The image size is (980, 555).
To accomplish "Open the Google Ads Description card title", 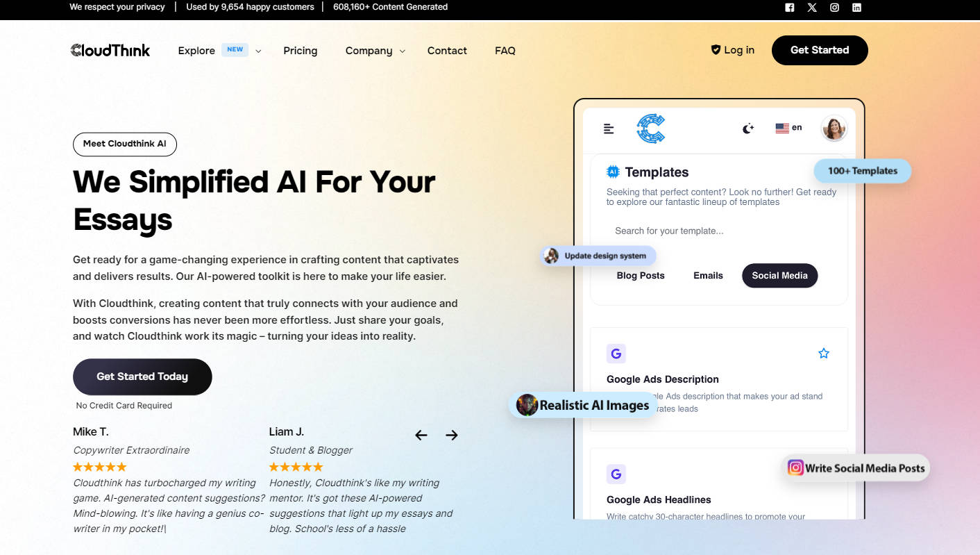I will tap(663, 379).
